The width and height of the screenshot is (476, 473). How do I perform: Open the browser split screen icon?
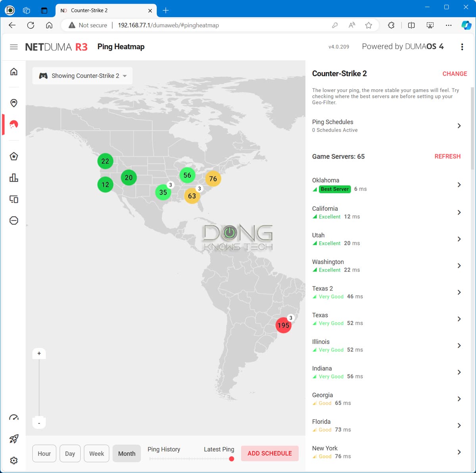click(411, 25)
